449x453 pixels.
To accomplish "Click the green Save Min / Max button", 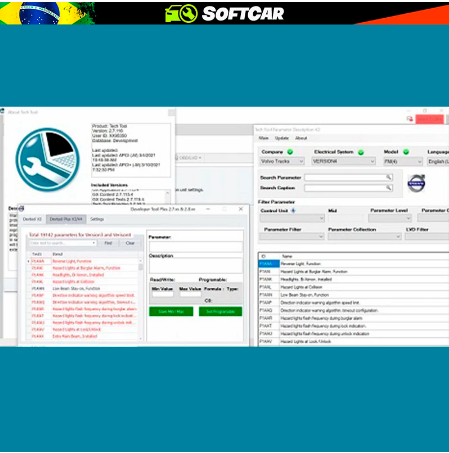I will 171,312.
